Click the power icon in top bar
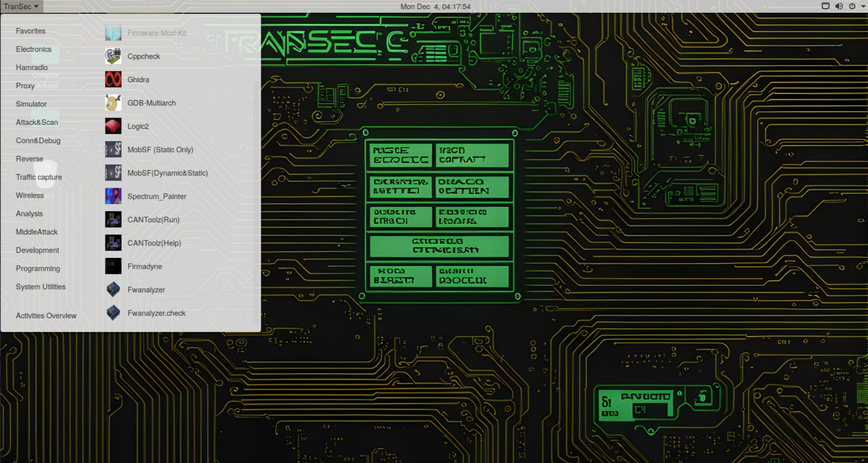The height and width of the screenshot is (463, 868). (852, 6)
